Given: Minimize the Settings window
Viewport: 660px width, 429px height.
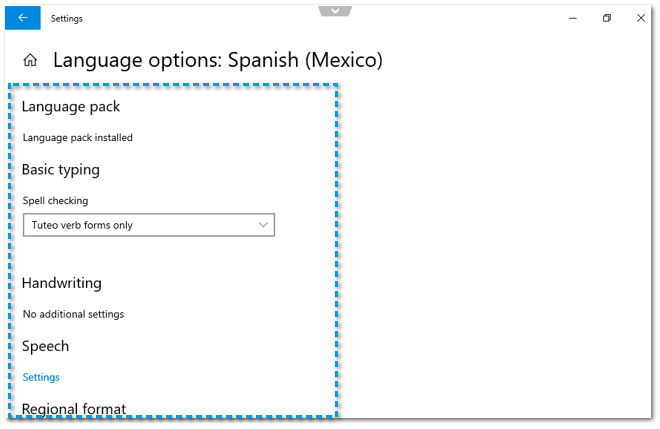Looking at the screenshot, I should [572, 18].
